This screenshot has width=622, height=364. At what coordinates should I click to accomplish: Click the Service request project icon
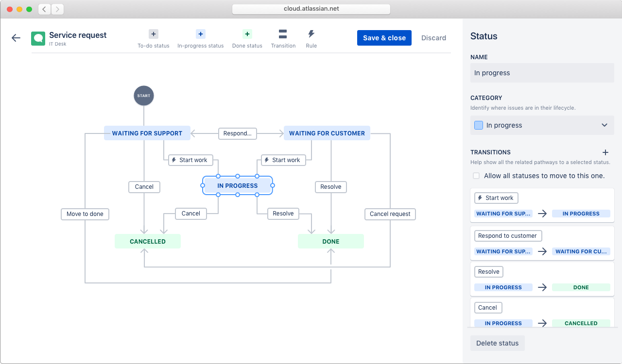38,38
